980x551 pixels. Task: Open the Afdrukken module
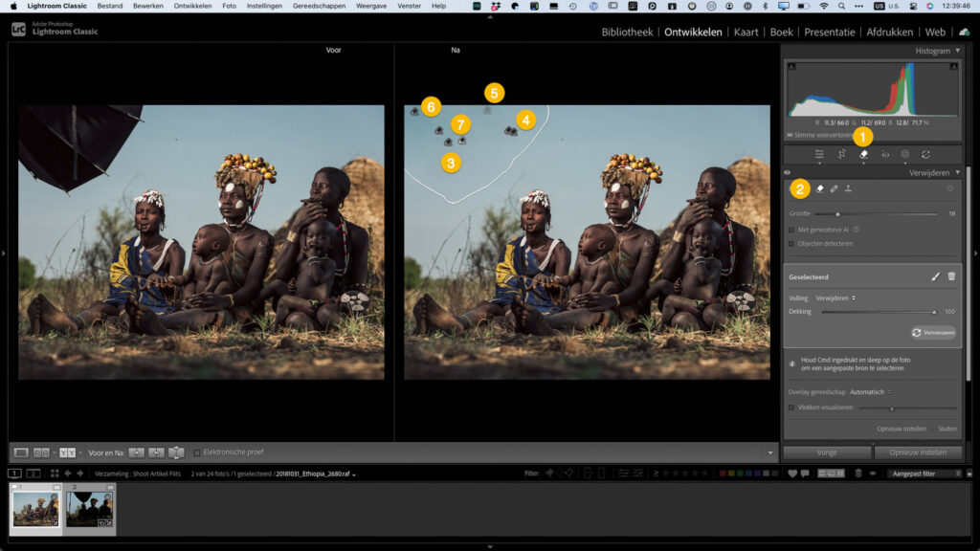coord(889,32)
